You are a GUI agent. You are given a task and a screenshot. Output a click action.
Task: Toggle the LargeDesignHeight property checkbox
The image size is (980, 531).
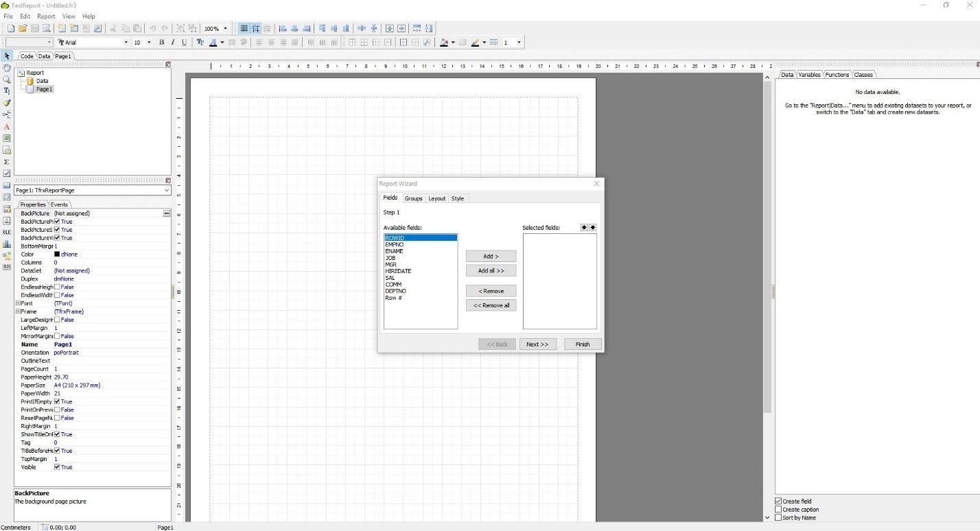(57, 320)
